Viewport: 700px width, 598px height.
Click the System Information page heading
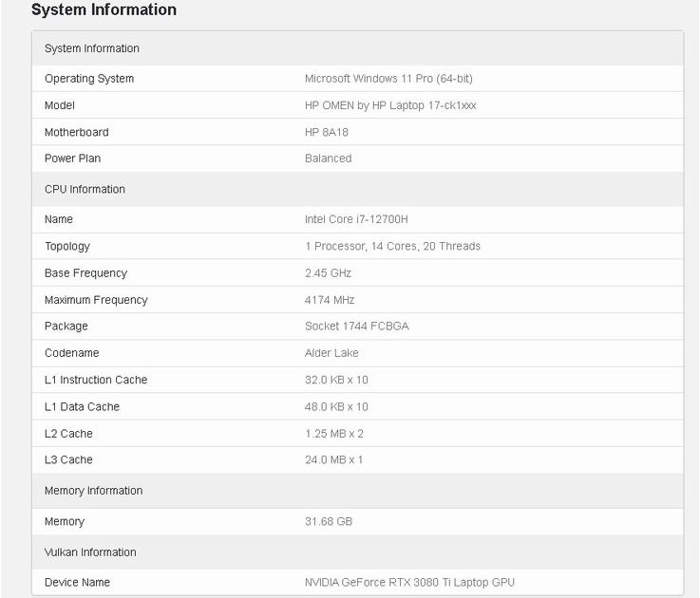(104, 9)
